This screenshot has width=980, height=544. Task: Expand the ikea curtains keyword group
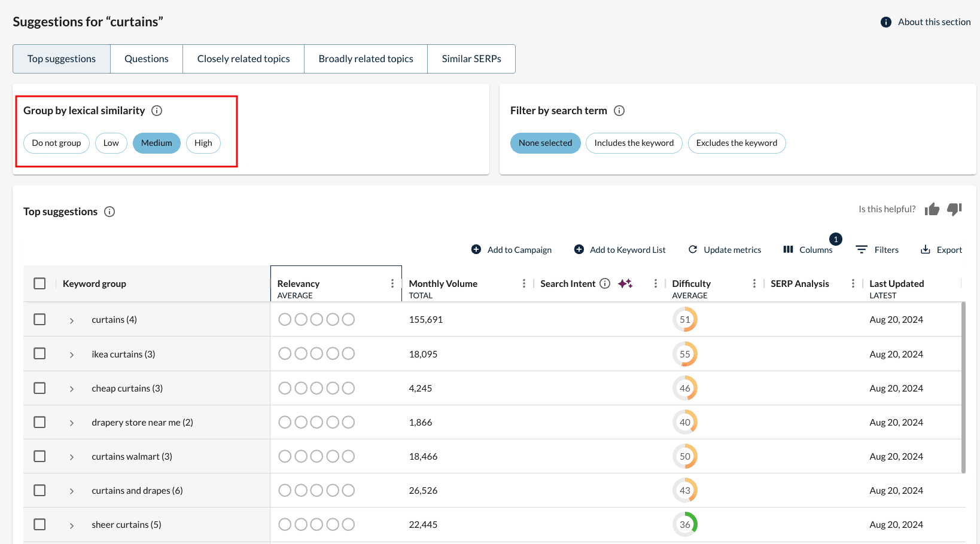tap(71, 353)
